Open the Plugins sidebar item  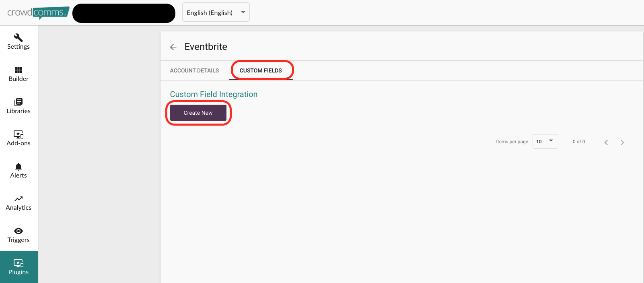click(19, 267)
